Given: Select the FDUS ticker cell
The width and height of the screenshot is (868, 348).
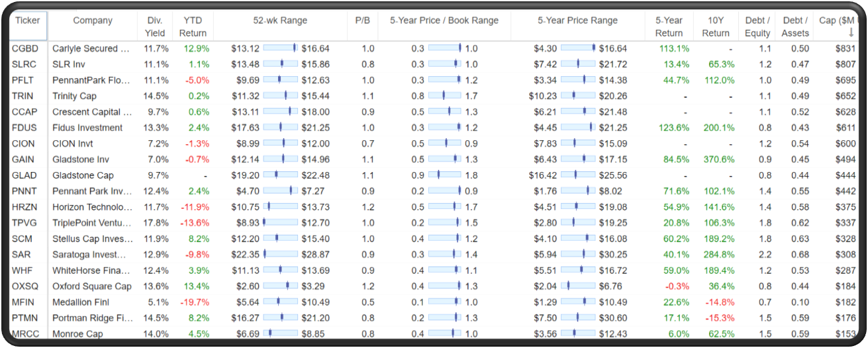Looking at the screenshot, I should coord(24,128).
